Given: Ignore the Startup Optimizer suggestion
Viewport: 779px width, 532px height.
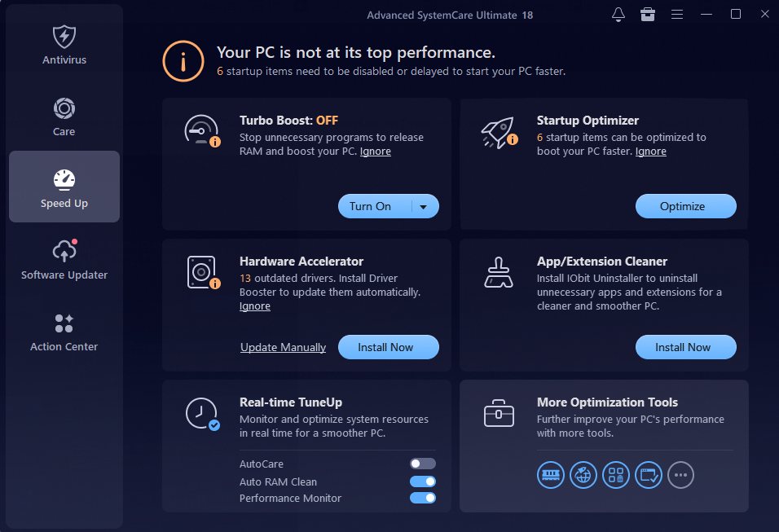Looking at the screenshot, I should tap(651, 152).
